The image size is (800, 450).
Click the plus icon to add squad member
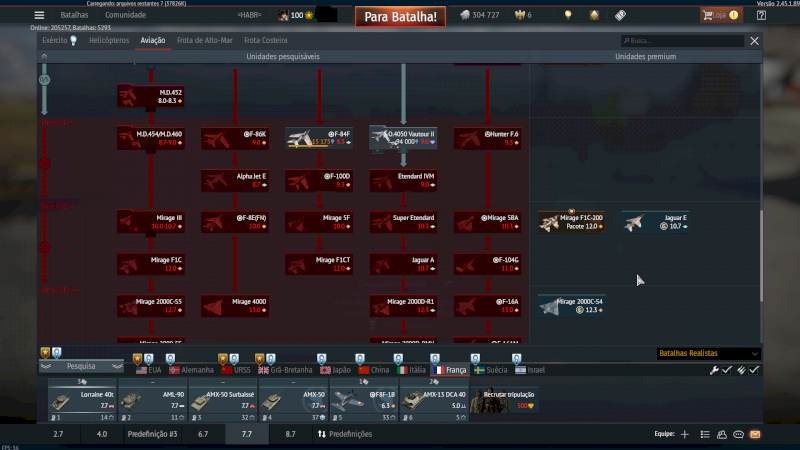tap(685, 434)
